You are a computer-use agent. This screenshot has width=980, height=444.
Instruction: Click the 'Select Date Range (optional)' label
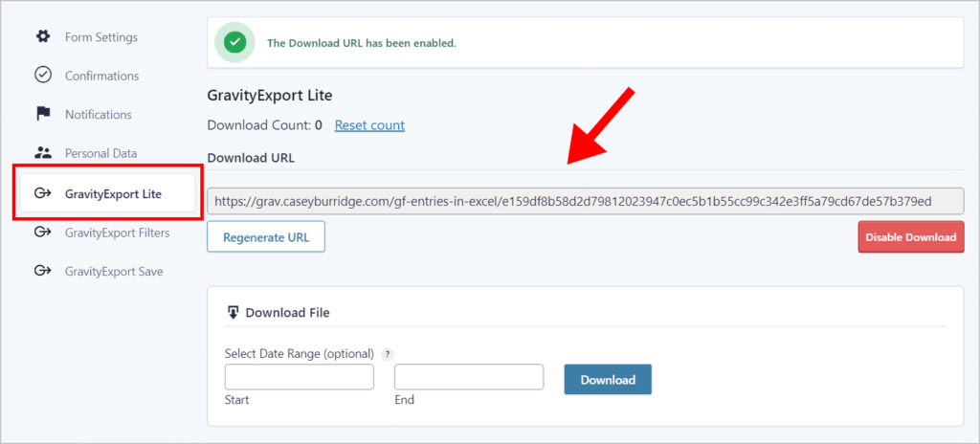pyautogui.click(x=300, y=354)
